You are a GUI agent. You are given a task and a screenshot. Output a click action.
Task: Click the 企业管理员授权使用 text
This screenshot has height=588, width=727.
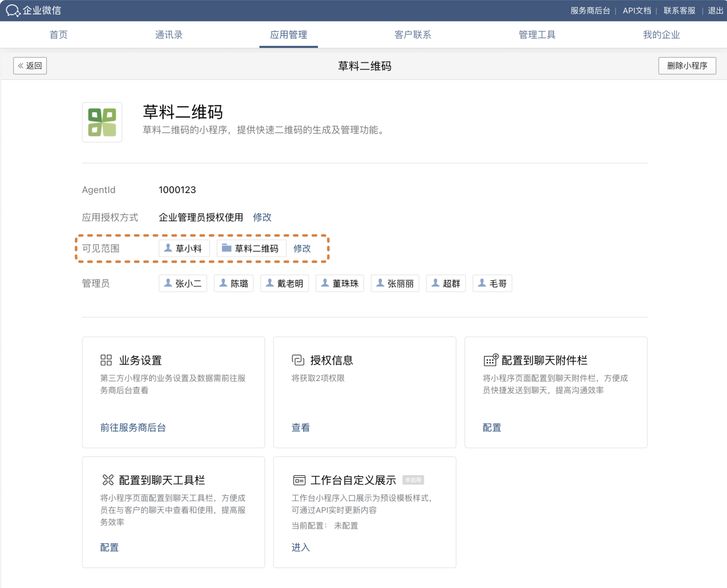[201, 217]
